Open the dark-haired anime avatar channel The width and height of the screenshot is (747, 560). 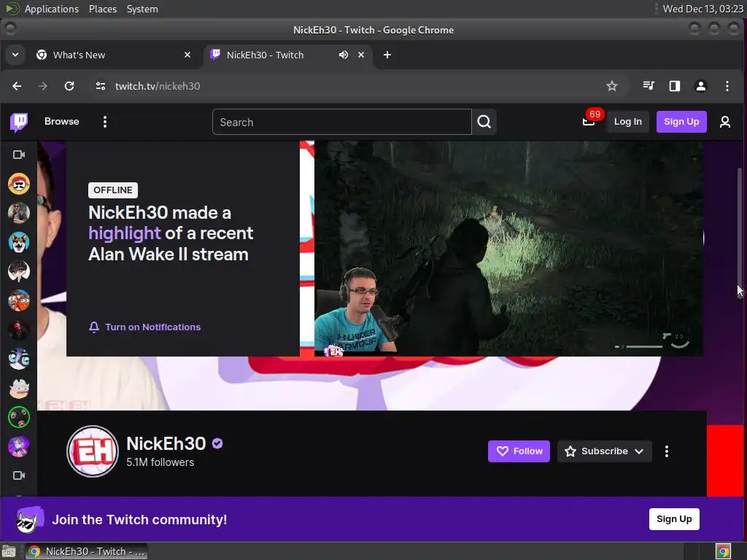point(19,271)
